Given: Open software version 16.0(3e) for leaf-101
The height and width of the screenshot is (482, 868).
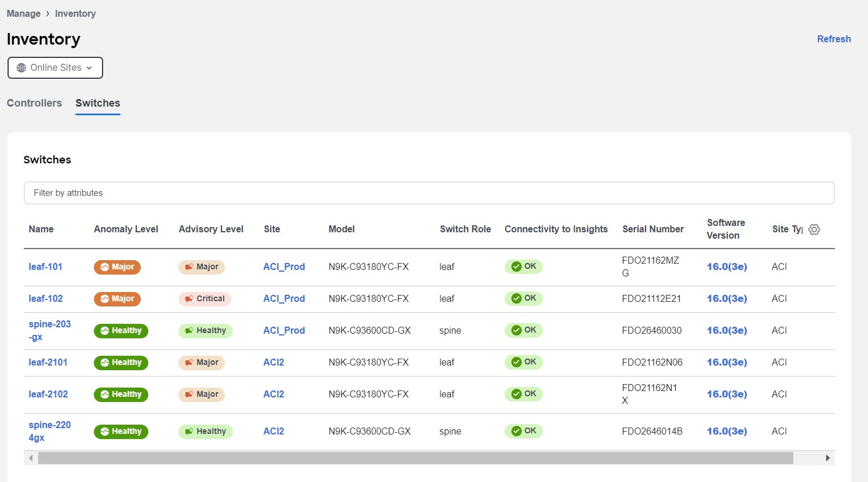Looking at the screenshot, I should [727, 267].
